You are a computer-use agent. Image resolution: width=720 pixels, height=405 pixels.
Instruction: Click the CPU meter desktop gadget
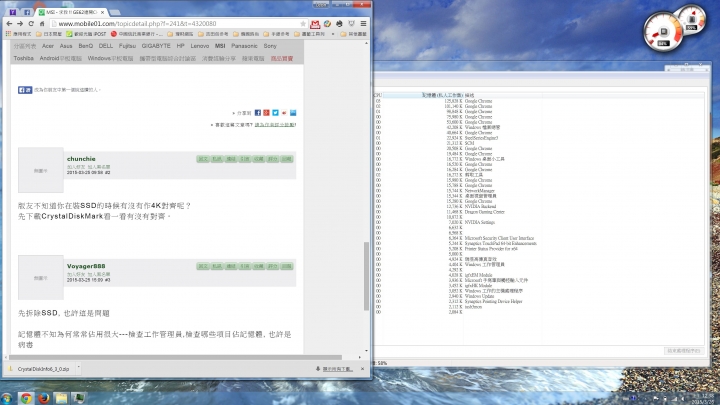(663, 32)
